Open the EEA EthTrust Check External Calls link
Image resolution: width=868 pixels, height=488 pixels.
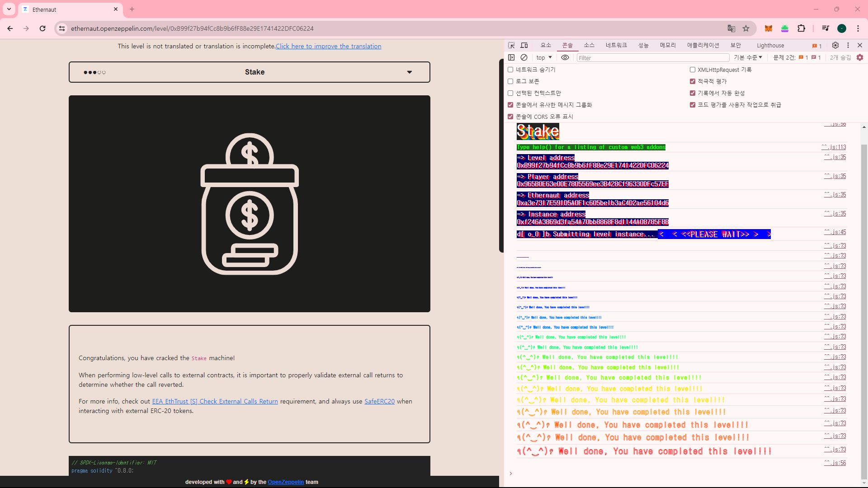pyautogui.click(x=215, y=401)
